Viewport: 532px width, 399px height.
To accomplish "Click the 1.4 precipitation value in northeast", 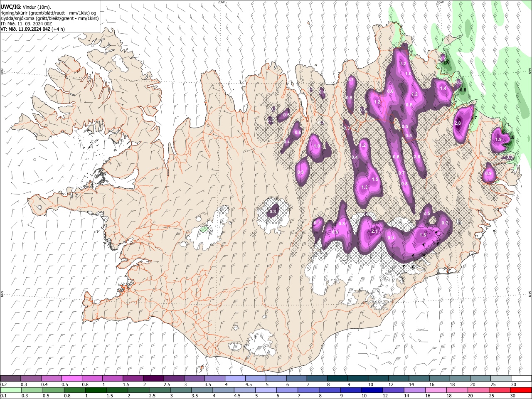I will (443, 89).
